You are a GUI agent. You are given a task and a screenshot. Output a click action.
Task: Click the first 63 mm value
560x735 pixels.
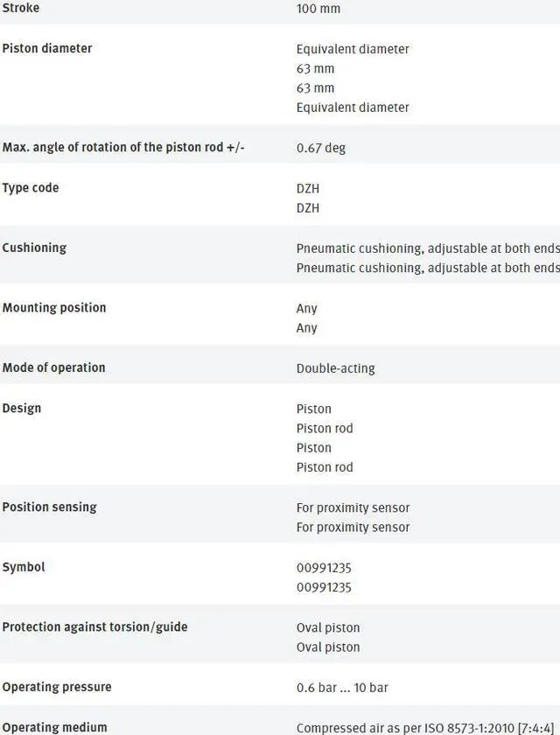coord(315,68)
